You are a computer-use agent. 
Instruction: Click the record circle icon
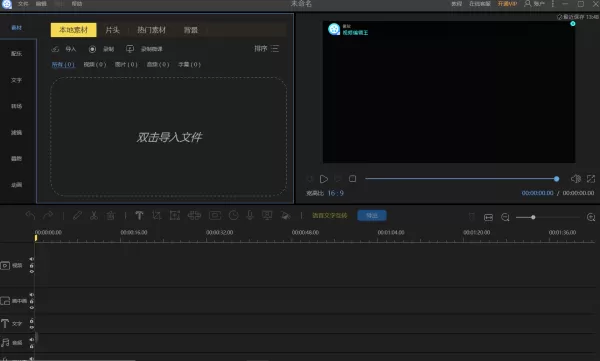(92, 49)
